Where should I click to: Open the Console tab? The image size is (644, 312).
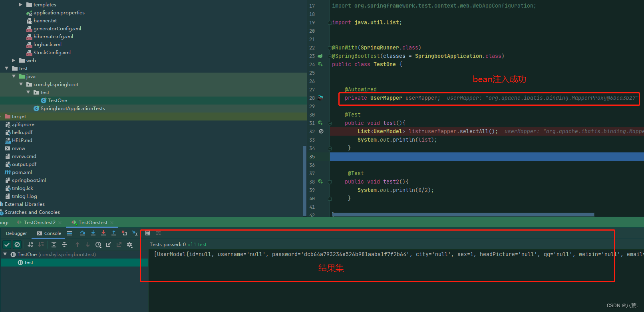pyautogui.click(x=49, y=233)
